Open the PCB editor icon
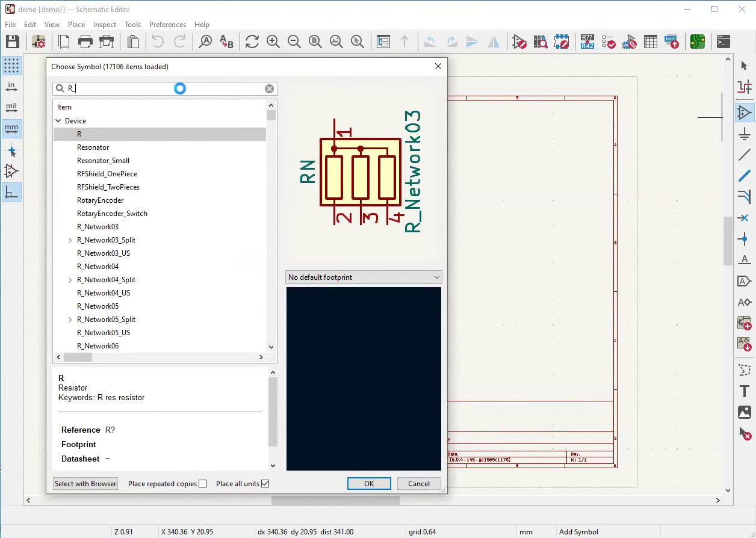This screenshot has height=538, width=756. click(698, 42)
